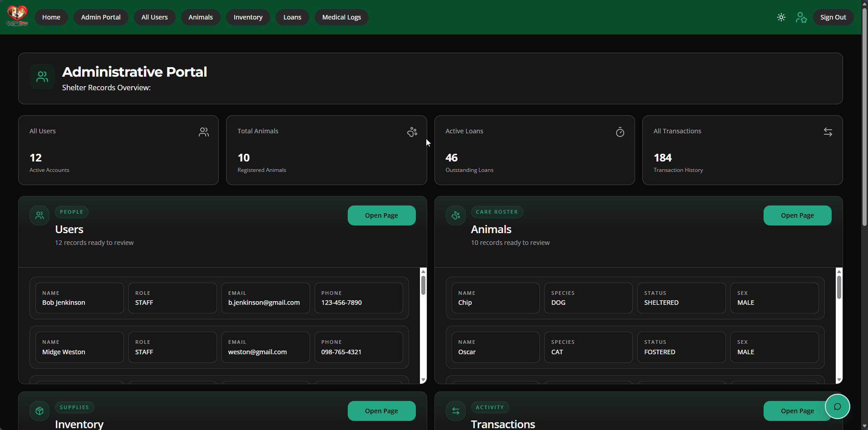Screen dimensions: 868x430
Task: Select the animal name Chip
Action: point(465,303)
